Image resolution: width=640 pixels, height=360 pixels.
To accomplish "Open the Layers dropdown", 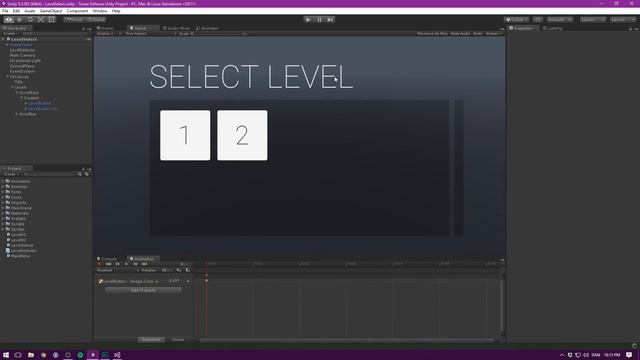I will 593,20.
